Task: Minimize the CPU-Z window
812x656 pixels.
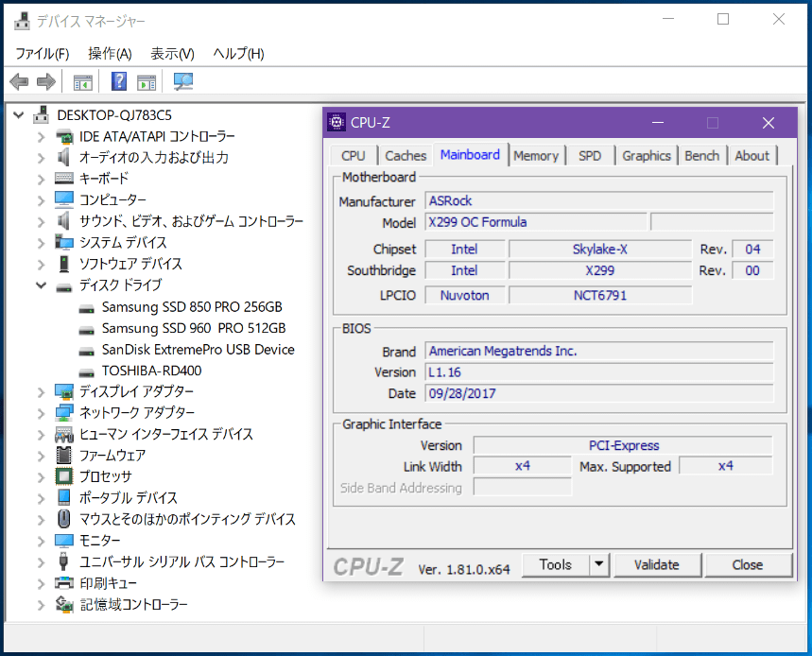Action: pyautogui.click(x=658, y=123)
